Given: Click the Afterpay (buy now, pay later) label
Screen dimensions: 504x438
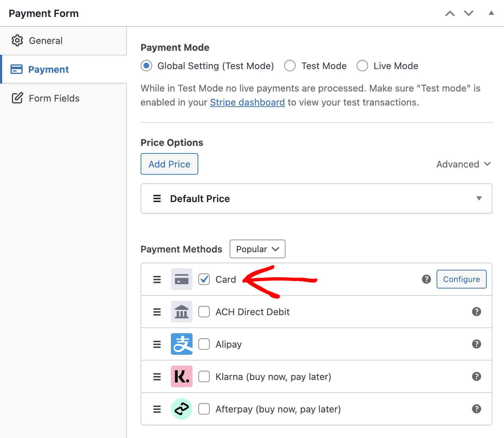Looking at the screenshot, I should coord(278,409).
